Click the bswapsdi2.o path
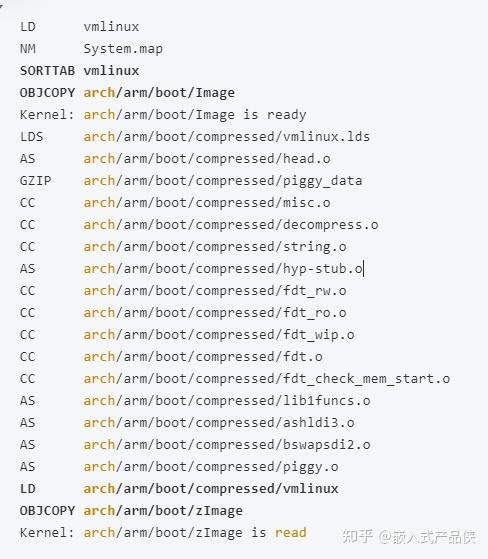The height and width of the screenshot is (559, 488). (x=227, y=445)
